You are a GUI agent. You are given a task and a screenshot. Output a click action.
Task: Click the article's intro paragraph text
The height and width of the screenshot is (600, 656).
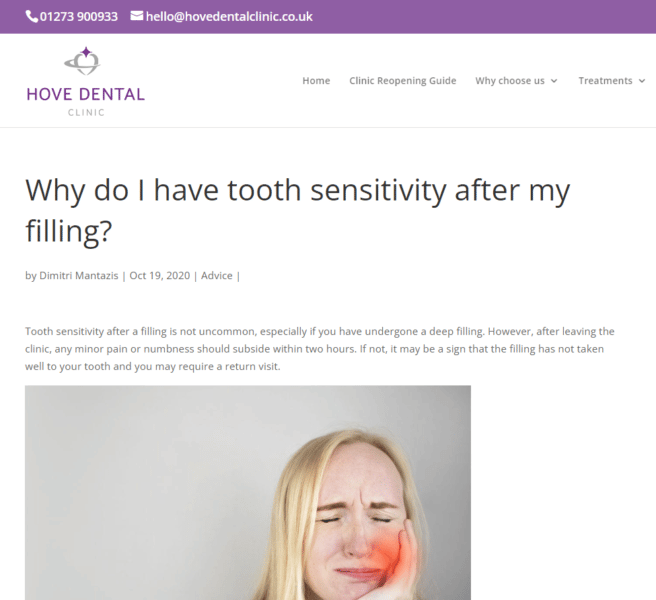coord(320,348)
